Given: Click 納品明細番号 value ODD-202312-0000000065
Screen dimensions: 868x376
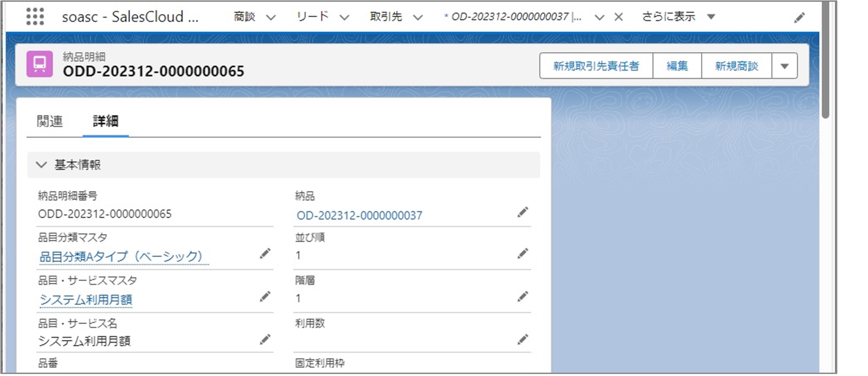Looking at the screenshot, I should tap(105, 214).
